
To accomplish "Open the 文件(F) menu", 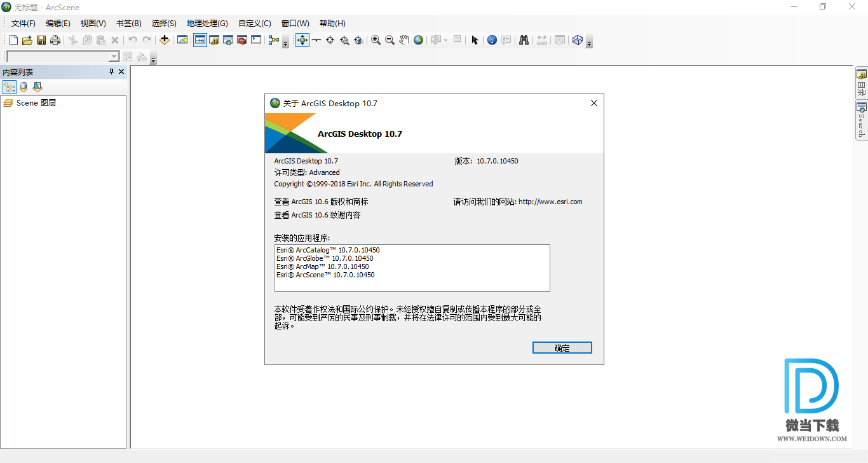I will point(24,24).
